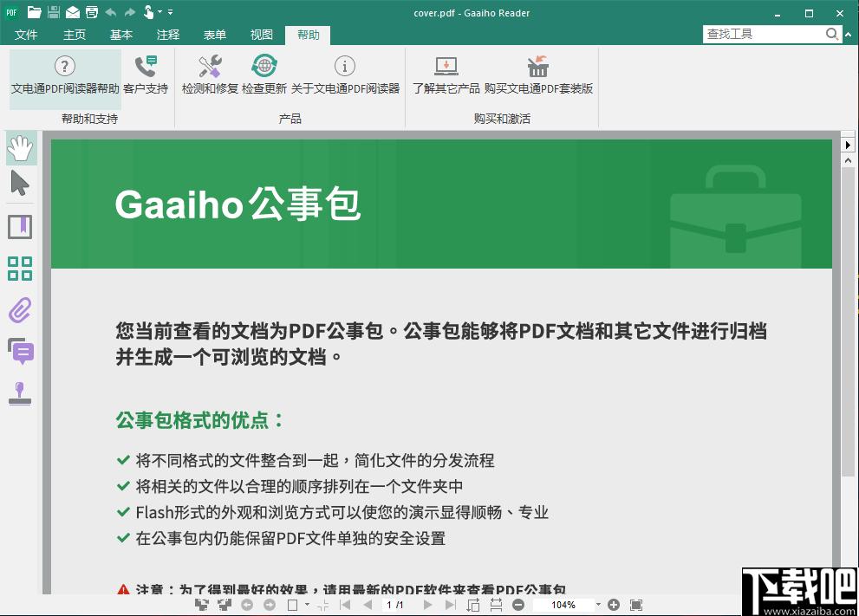Open the Stamp panel in sidebar
The image size is (859, 616).
(20, 393)
